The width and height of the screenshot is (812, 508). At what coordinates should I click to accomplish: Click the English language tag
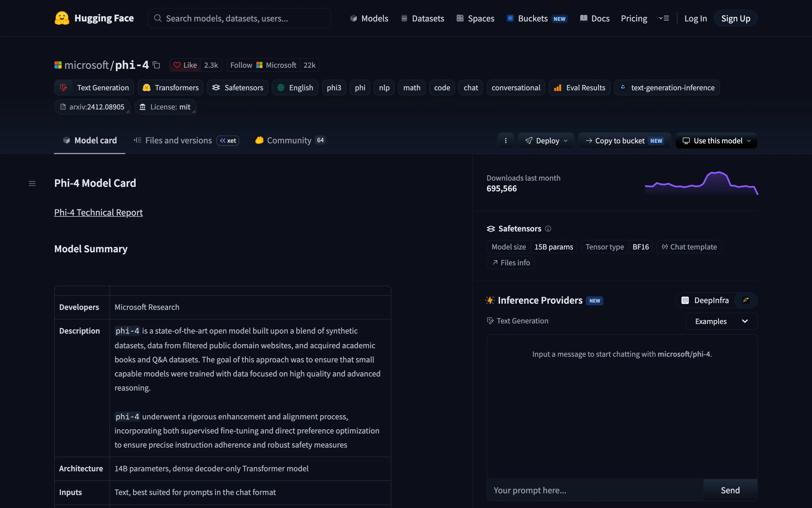tap(295, 88)
